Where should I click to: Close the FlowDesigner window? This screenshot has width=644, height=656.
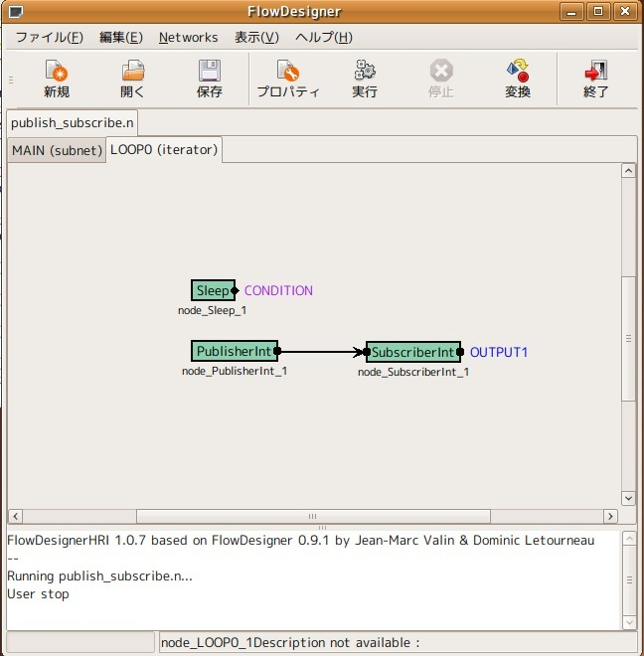pyautogui.click(x=625, y=12)
